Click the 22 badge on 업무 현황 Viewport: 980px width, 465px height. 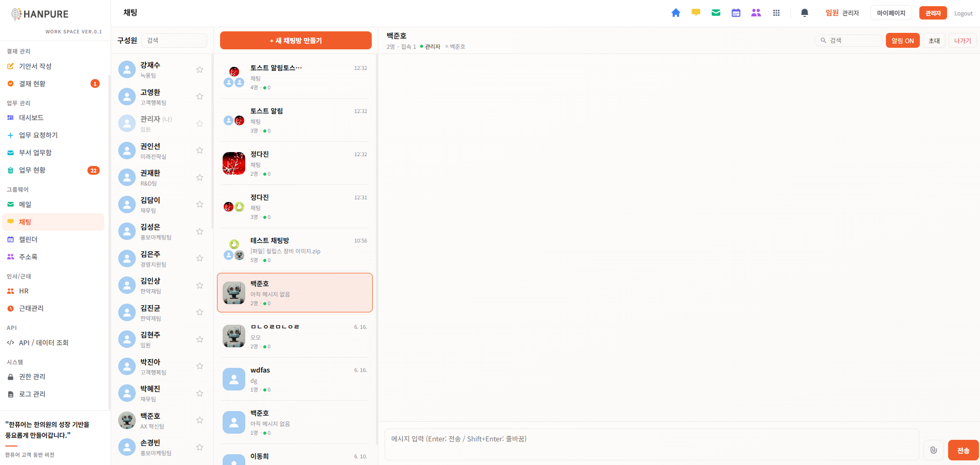click(94, 171)
